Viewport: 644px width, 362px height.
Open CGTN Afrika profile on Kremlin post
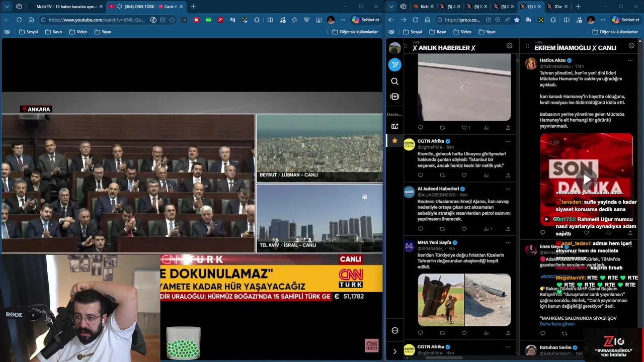pyautogui.click(x=431, y=141)
